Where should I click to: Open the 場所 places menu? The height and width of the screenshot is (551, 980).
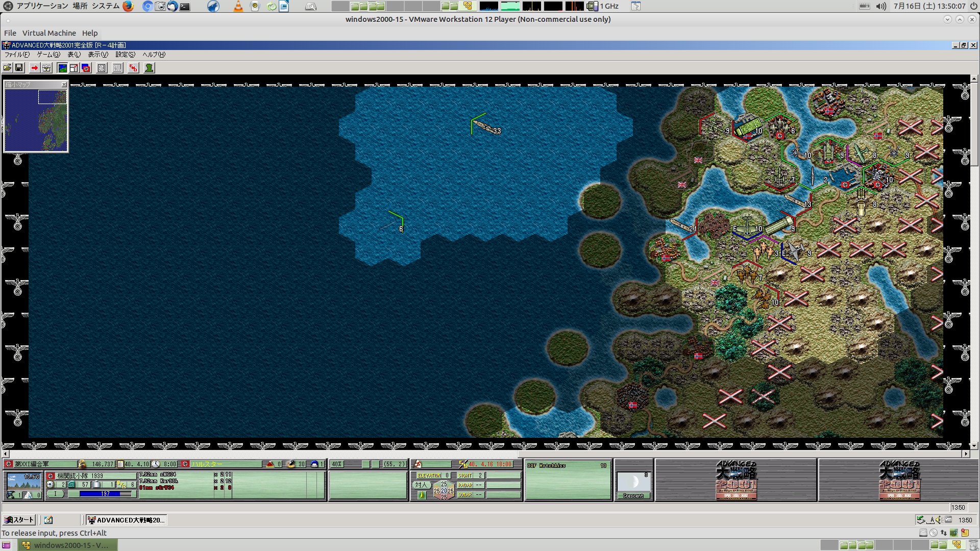(x=80, y=6)
